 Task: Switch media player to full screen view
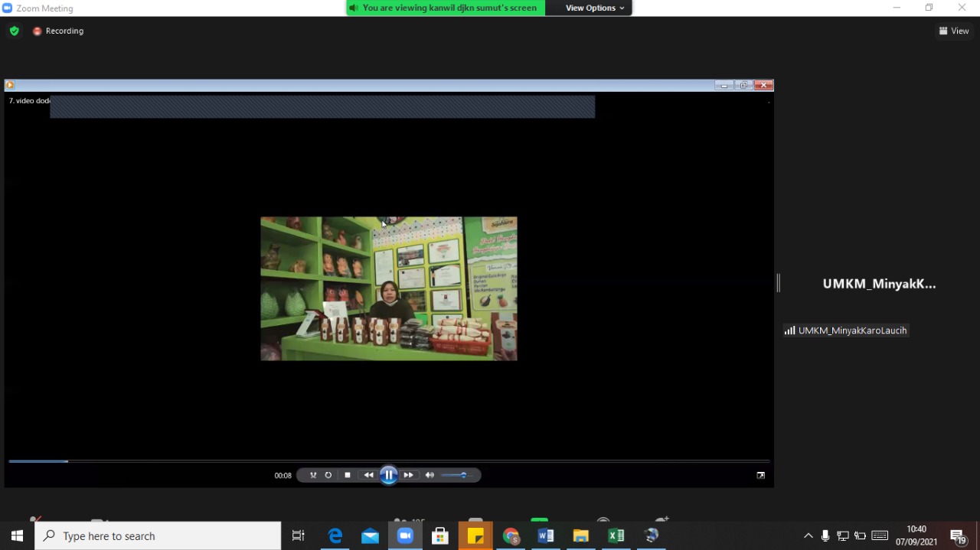point(760,475)
